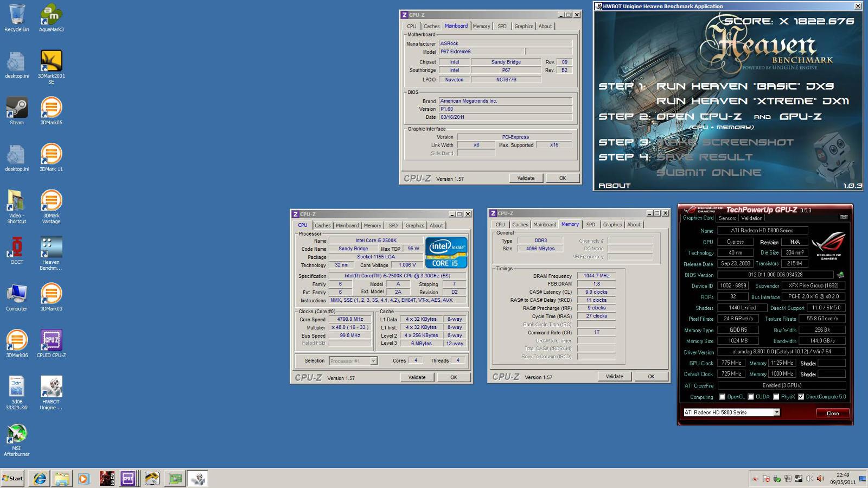Launch the 3DMark2001 SE desktop shortcut
868x488 pixels.
(x=51, y=67)
